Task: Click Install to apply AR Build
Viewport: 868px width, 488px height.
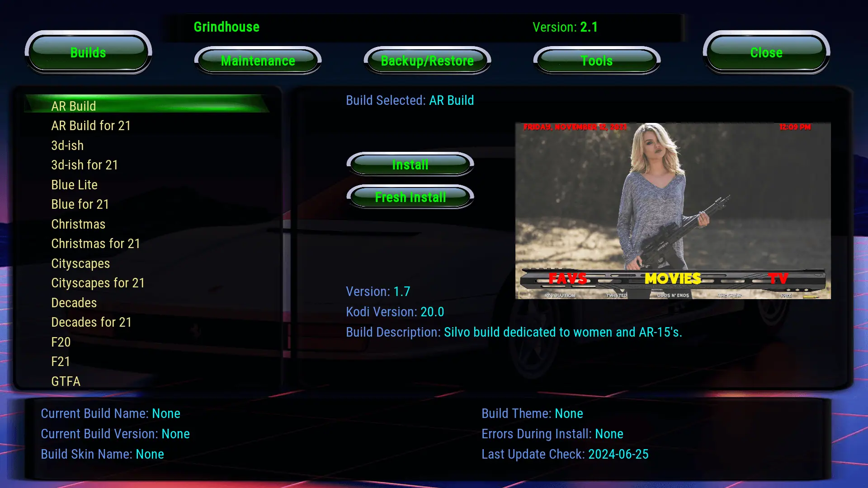Action: [410, 165]
